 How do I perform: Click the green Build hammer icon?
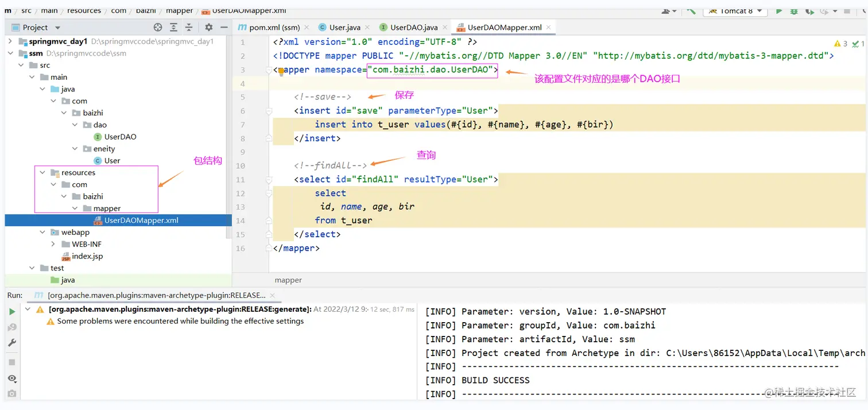point(691,10)
